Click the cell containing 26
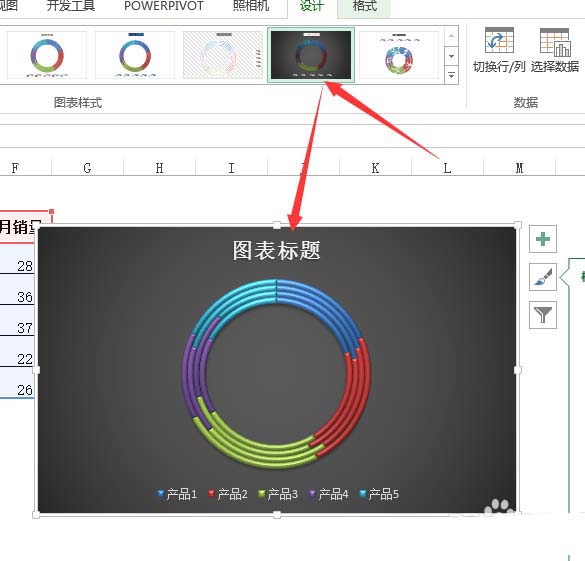The image size is (585, 561). (x=17, y=383)
